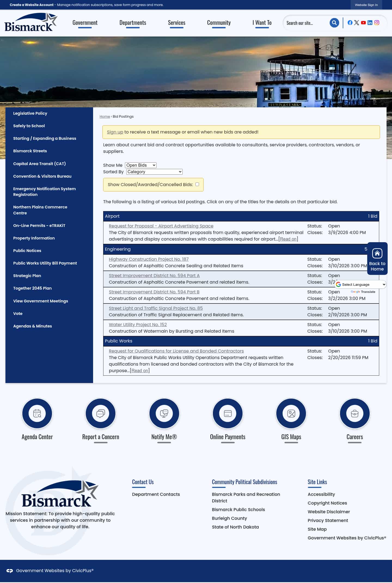Open the YouTube icon link
This screenshot has height=583, width=392.
(363, 23)
